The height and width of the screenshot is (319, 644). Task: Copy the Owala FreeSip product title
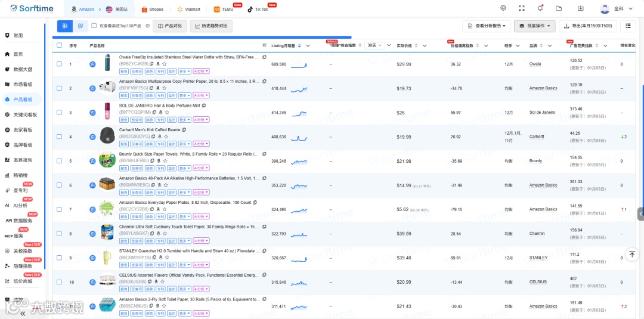(x=264, y=57)
